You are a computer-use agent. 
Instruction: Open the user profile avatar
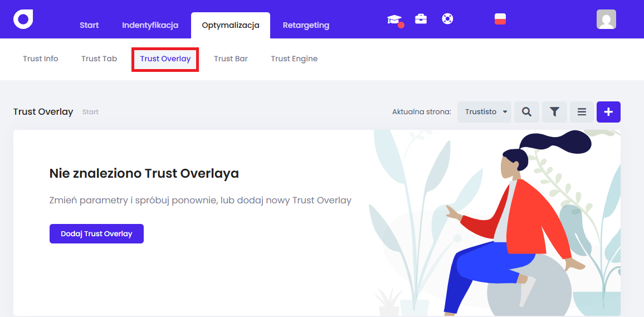coord(606,19)
